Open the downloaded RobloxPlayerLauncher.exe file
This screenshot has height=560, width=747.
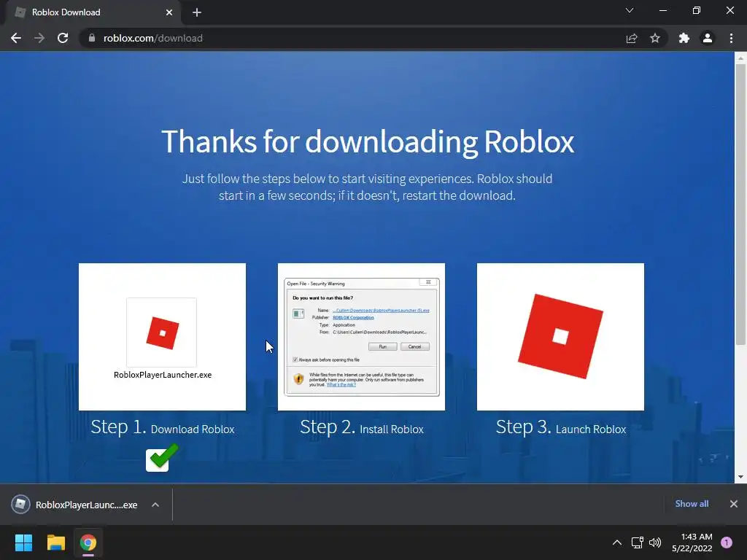coord(74,505)
